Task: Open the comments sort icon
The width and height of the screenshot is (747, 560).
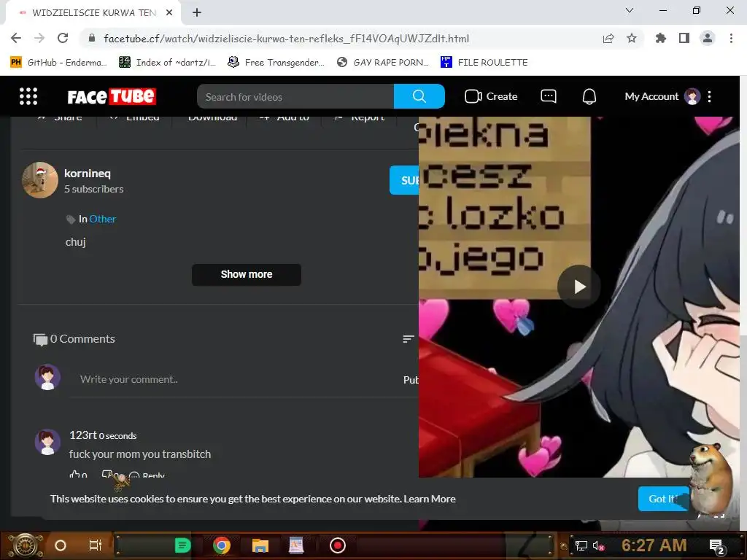Action: pyautogui.click(x=409, y=339)
